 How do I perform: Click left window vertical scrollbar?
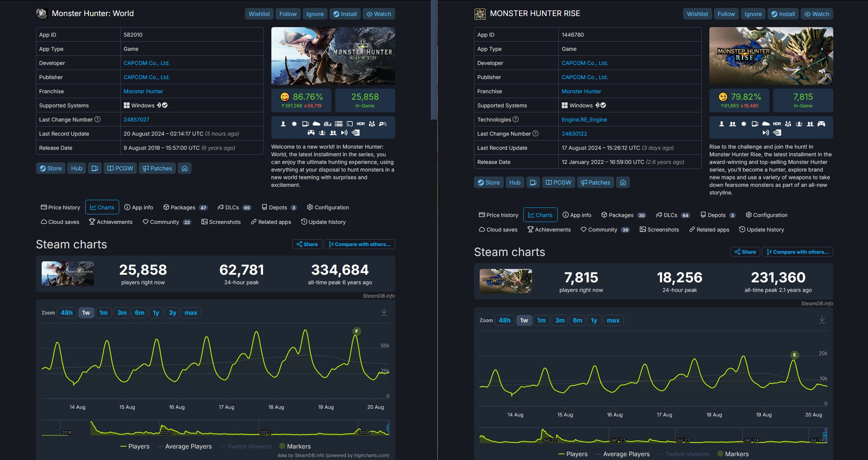tap(433, 60)
